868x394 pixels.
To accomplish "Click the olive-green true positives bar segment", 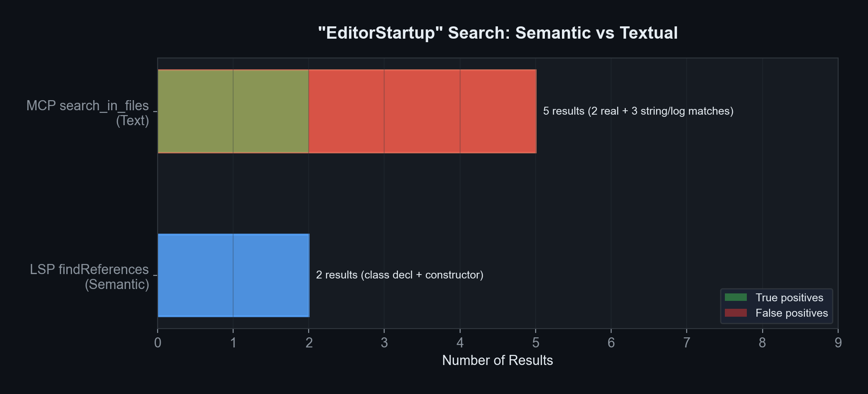I will point(233,111).
